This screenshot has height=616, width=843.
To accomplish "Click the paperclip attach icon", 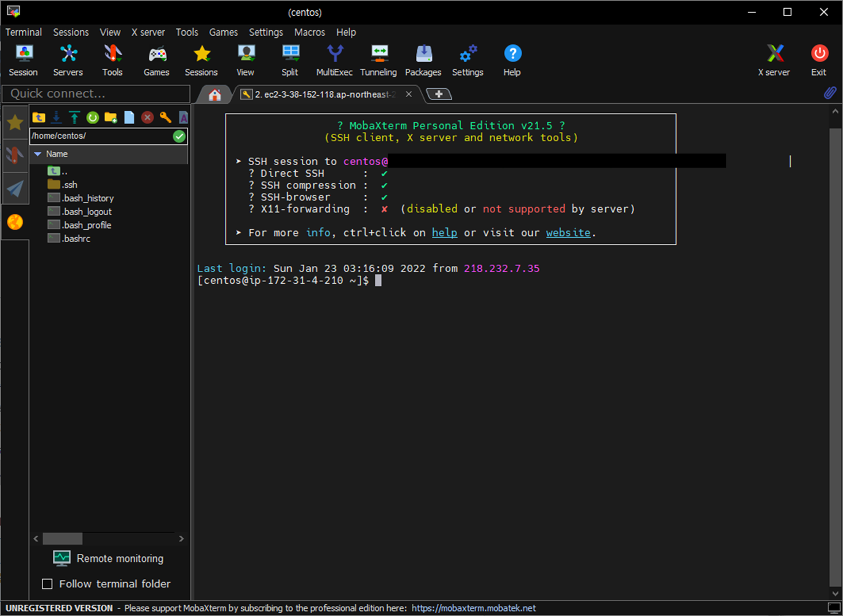I will tap(830, 93).
